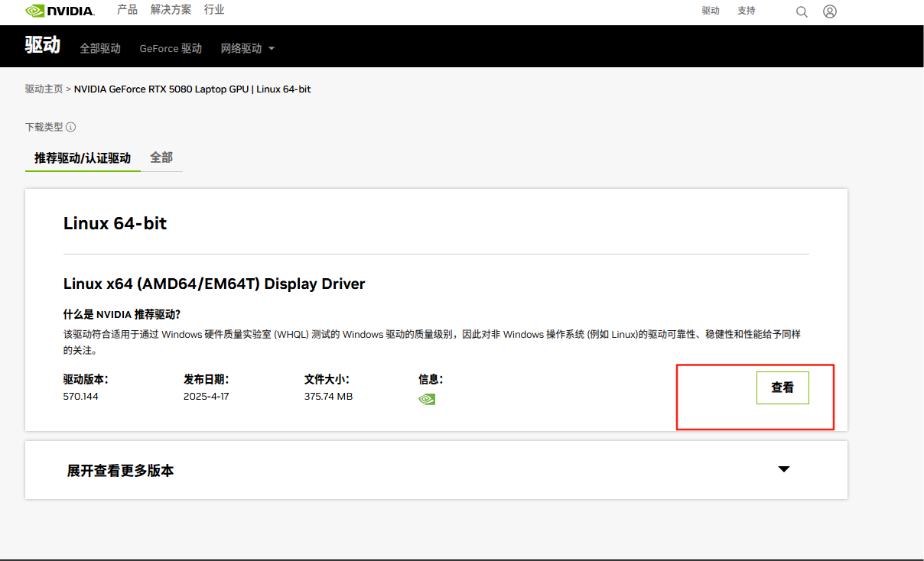Expand 展开查看更多版本 section
924x561 pixels.
(436, 470)
